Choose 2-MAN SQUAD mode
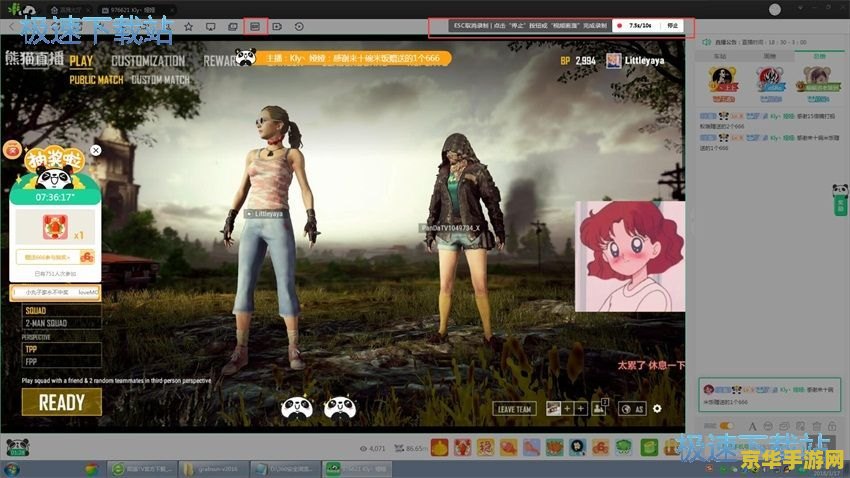This screenshot has height=478, width=850. point(62,323)
